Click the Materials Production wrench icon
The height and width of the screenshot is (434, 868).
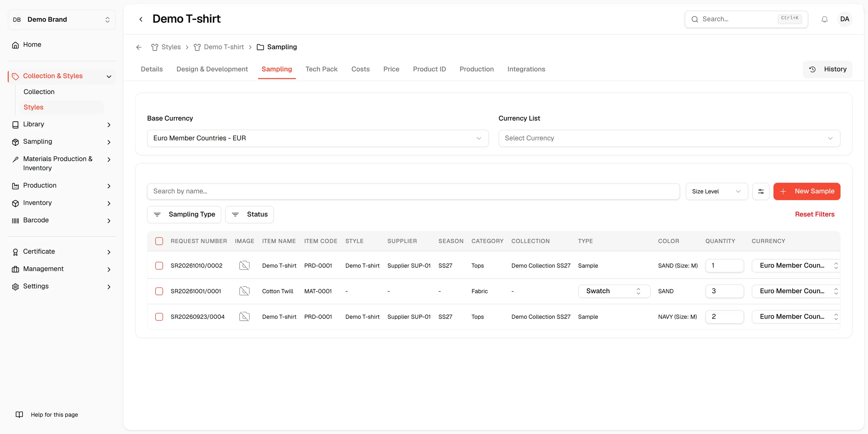pos(15,159)
